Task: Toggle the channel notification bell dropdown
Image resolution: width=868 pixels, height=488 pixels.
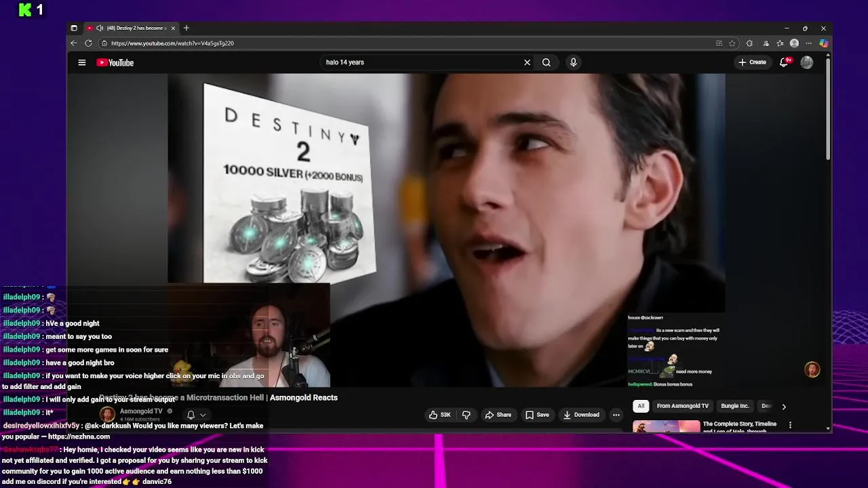Action: pyautogui.click(x=196, y=415)
